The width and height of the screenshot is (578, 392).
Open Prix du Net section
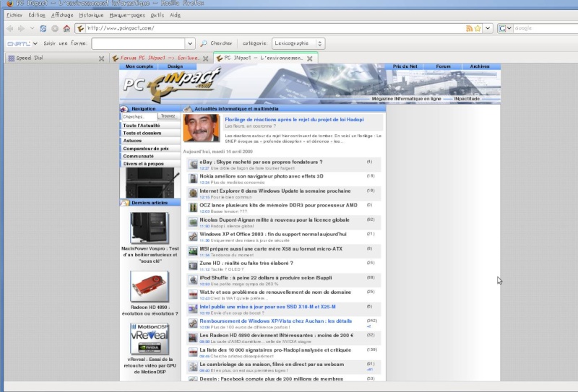point(405,66)
